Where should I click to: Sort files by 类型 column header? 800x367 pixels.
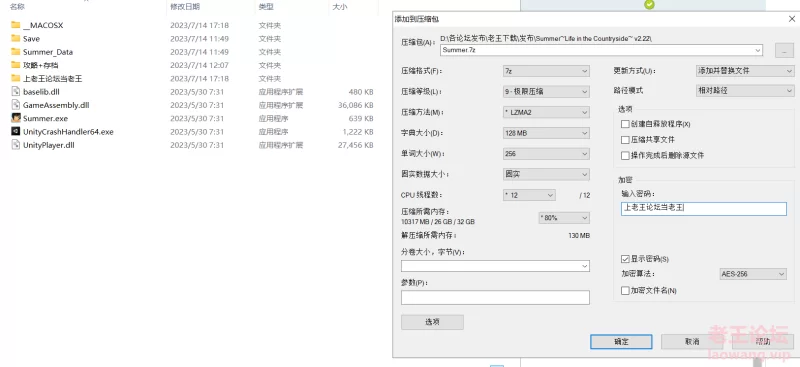(x=266, y=7)
